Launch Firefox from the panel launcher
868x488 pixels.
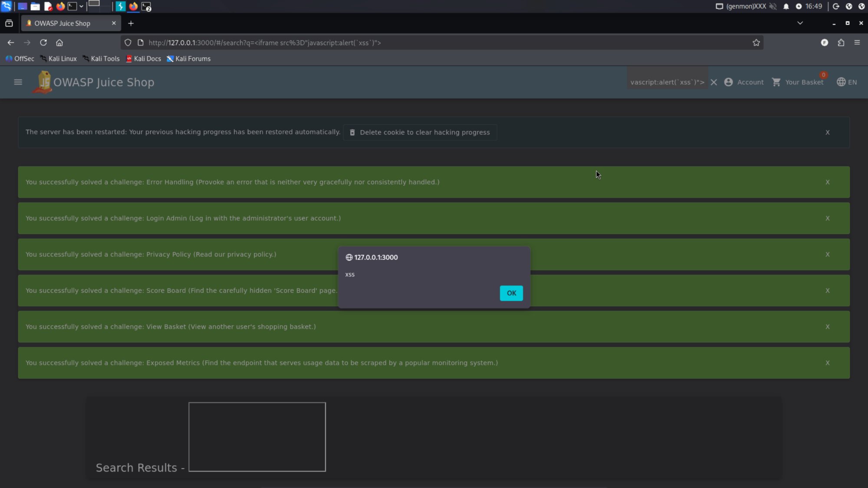[x=60, y=6]
